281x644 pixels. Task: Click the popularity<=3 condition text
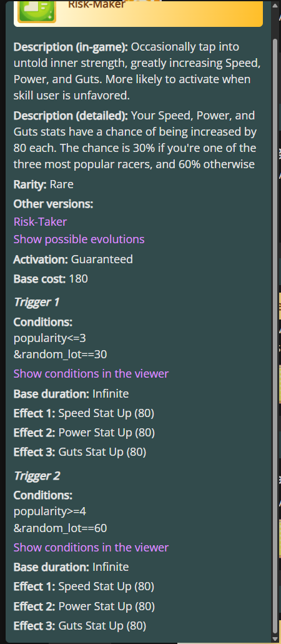[x=49, y=338]
